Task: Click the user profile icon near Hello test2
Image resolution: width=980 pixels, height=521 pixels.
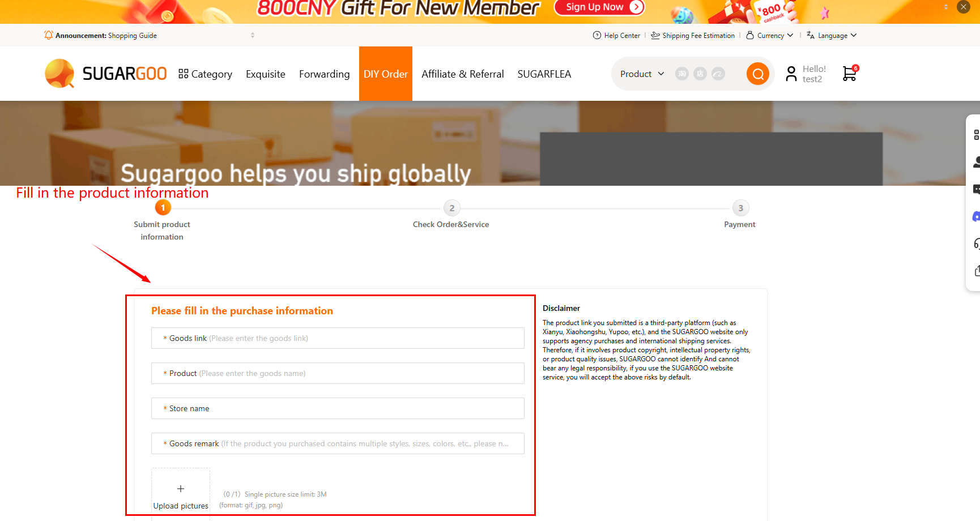Action: (x=791, y=74)
